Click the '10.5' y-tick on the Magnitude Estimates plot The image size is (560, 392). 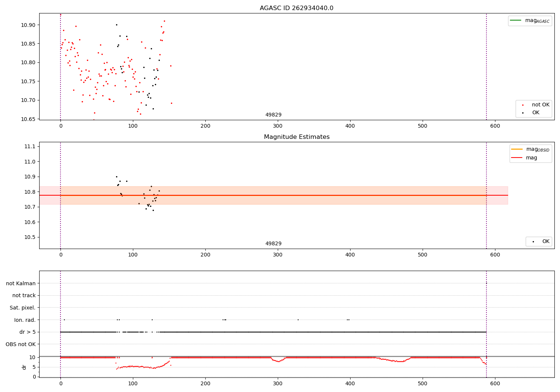(30, 237)
